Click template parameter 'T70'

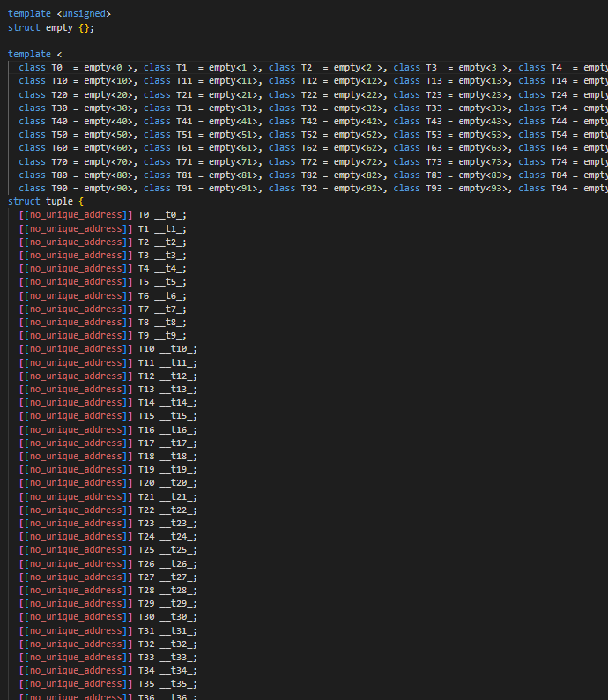click(x=59, y=161)
